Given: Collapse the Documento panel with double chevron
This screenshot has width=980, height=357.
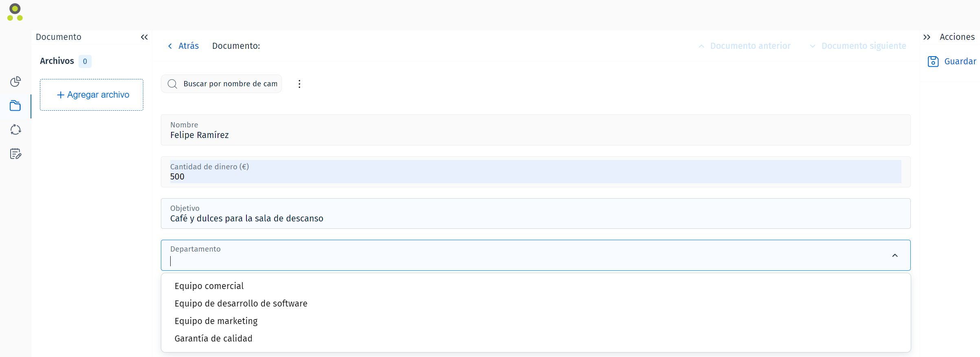Looking at the screenshot, I should 144,37.
